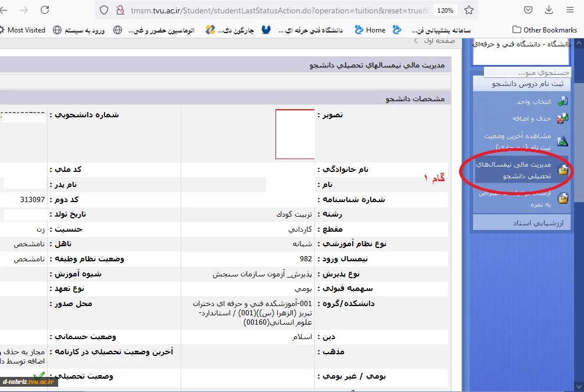
Task: Click the اعتراض به نمره sidebar icon
Action: coord(562,199)
